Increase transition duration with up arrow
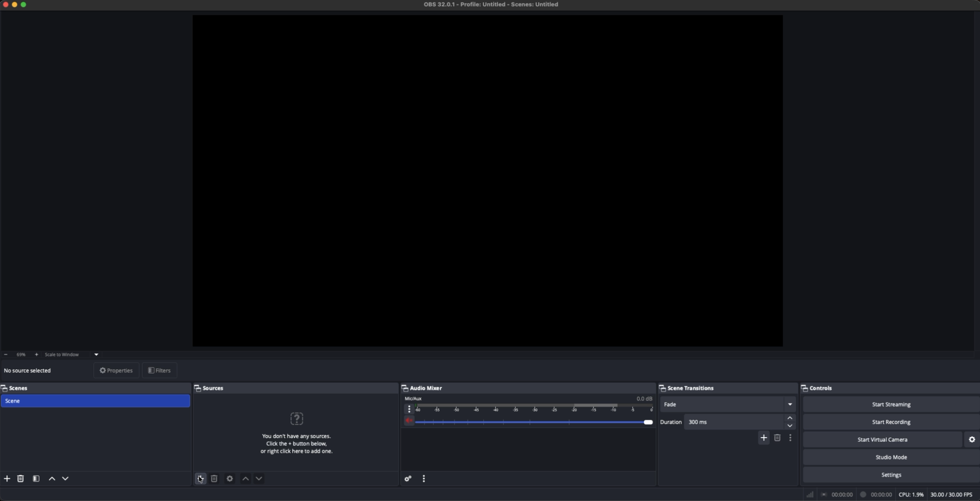980x501 pixels. tap(790, 418)
